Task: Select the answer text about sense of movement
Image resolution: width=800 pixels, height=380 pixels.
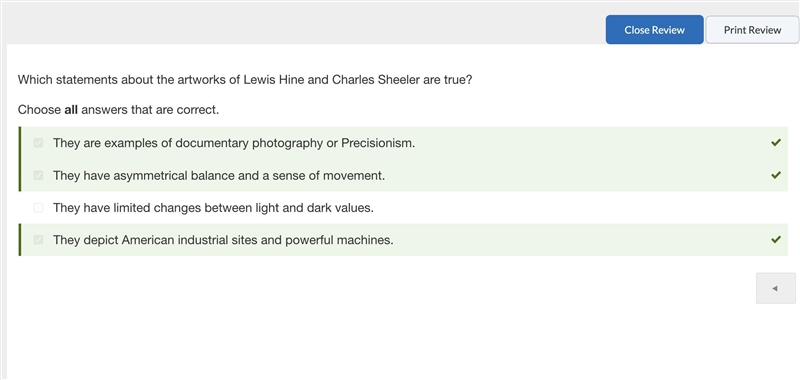Action: pyautogui.click(x=219, y=175)
